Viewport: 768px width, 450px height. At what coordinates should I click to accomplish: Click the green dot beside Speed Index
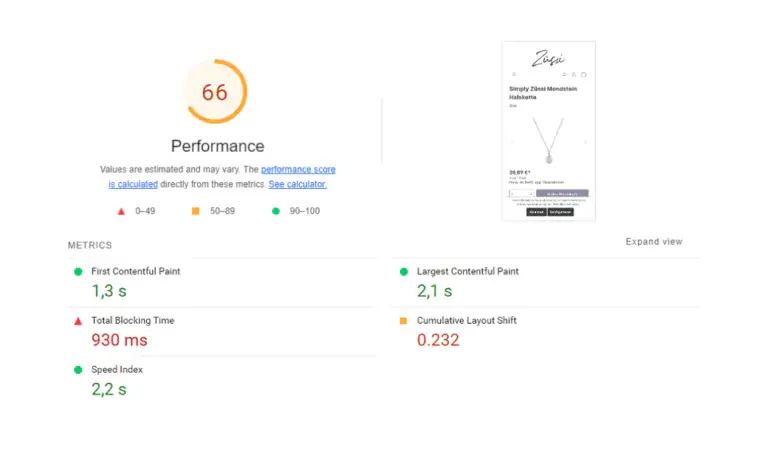(77, 370)
